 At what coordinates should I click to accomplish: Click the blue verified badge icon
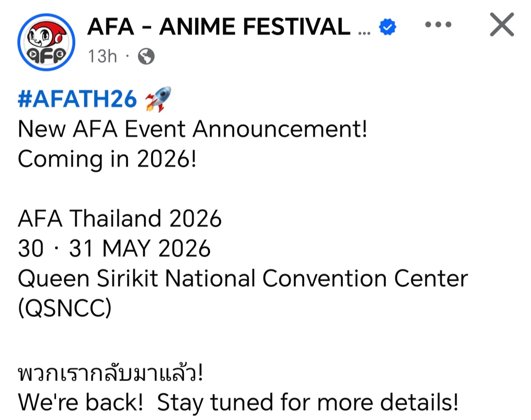387,28
